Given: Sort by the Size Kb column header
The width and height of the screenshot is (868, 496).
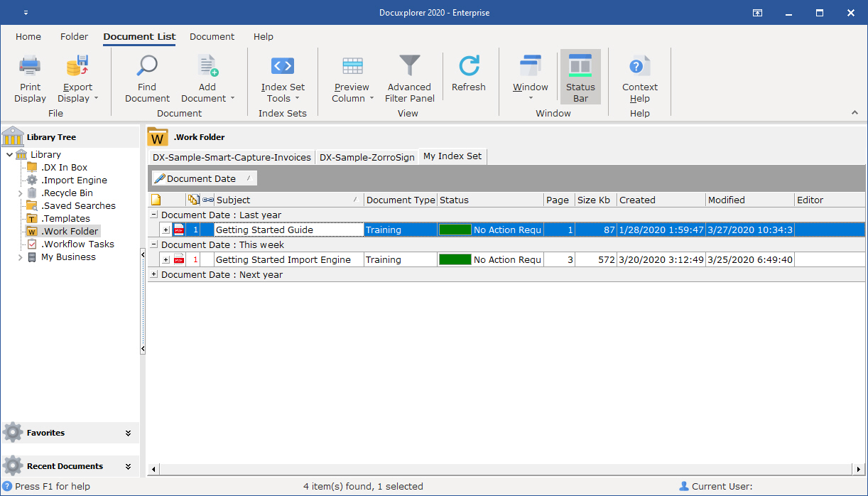Looking at the screenshot, I should tap(595, 200).
